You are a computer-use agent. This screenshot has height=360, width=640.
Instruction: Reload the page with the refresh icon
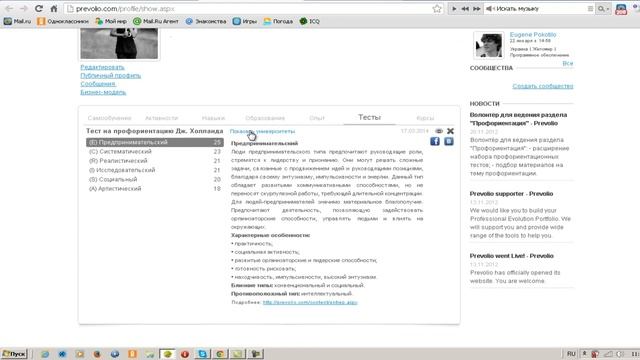click(39, 9)
